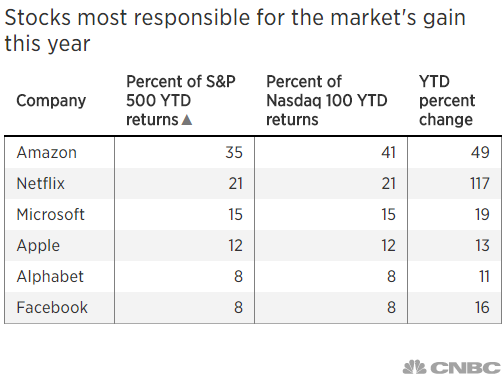Click Microsoft's YTD change value 19
The width and height of the screenshot is (504, 382).
click(482, 214)
